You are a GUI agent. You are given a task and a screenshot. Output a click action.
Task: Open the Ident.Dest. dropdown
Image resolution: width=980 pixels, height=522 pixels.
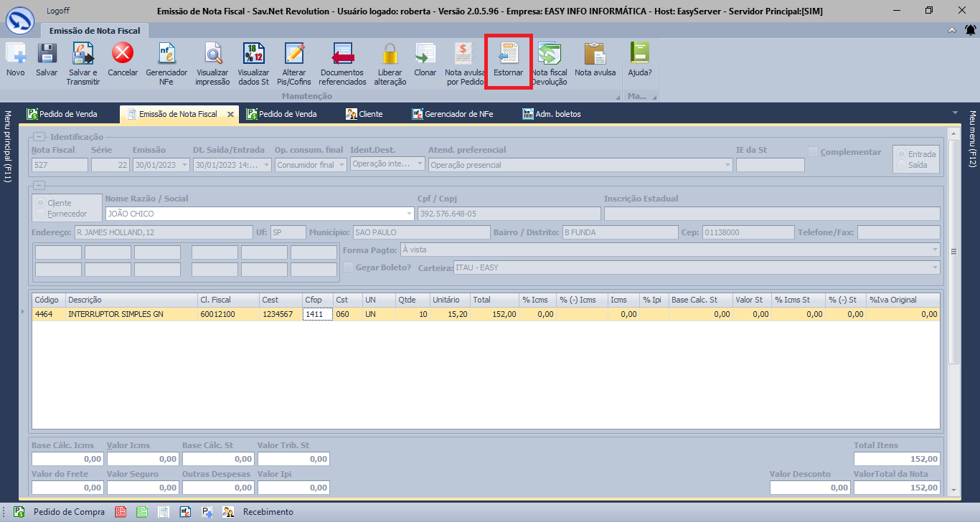coord(420,163)
